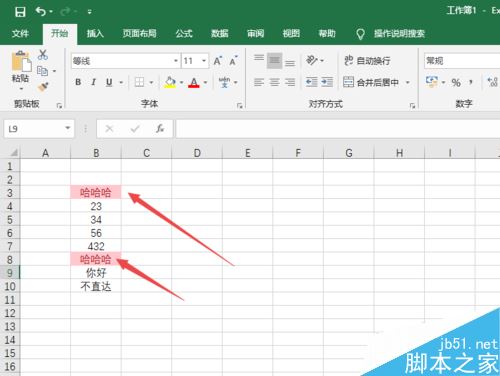This screenshot has height=376, width=500.
Task: Click the Insert Function fx icon
Action: 160,128
